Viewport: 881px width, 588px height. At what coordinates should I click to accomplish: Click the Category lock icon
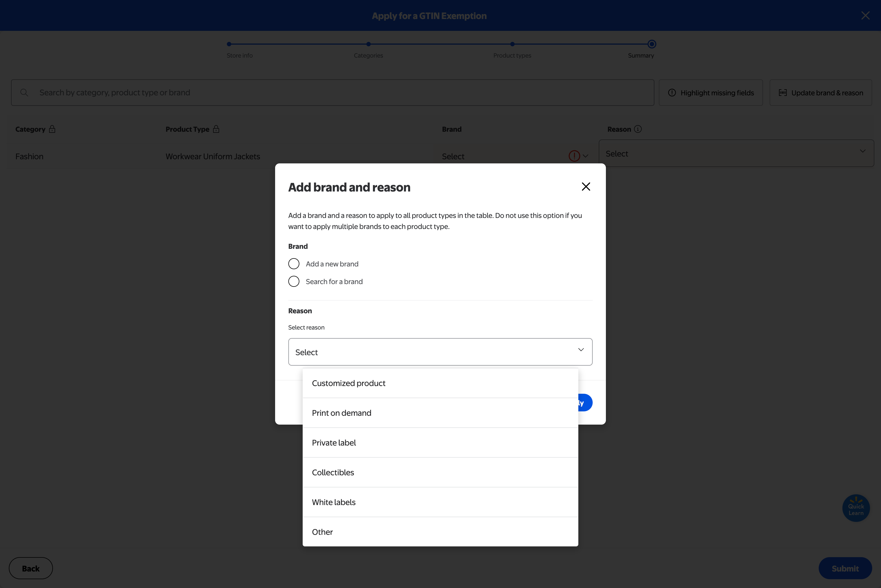point(52,129)
